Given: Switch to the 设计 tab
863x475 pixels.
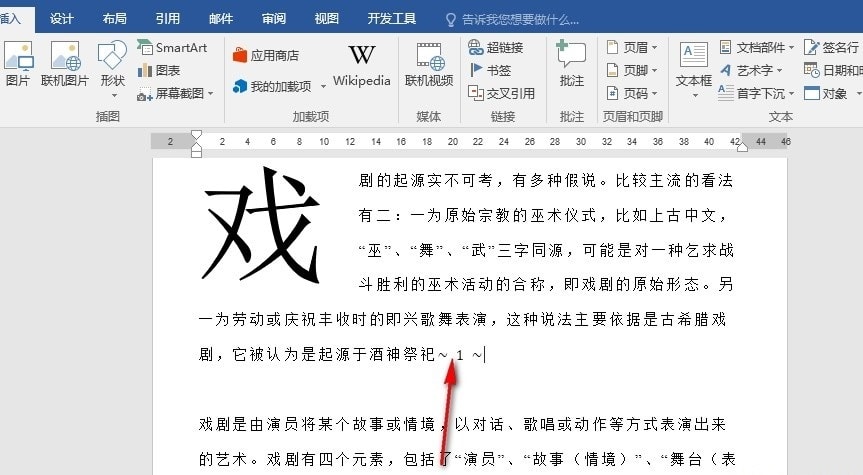Looking at the screenshot, I should 61,19.
